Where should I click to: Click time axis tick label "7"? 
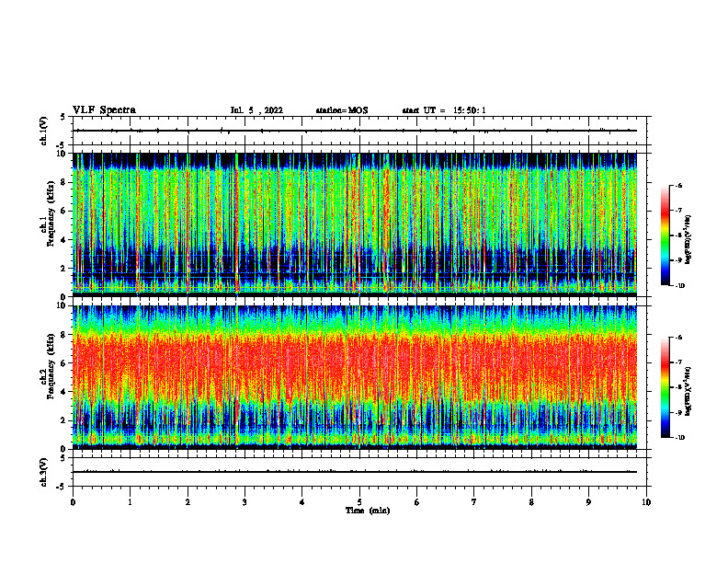474,502
